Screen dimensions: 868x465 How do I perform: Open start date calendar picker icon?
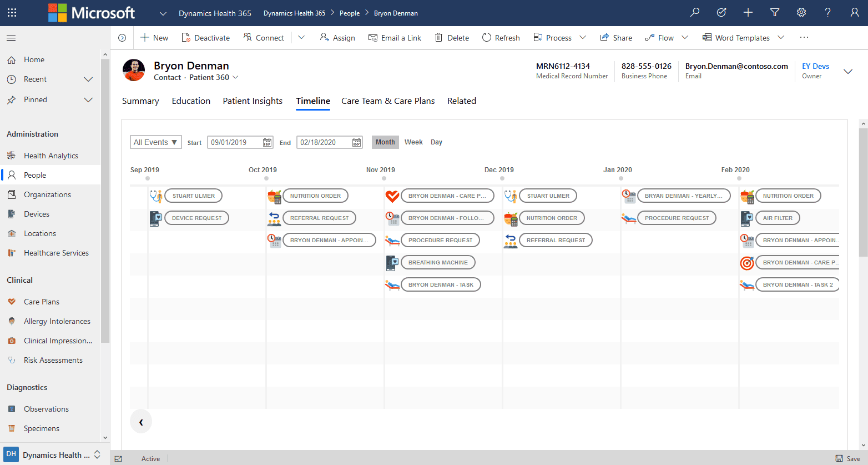point(267,142)
